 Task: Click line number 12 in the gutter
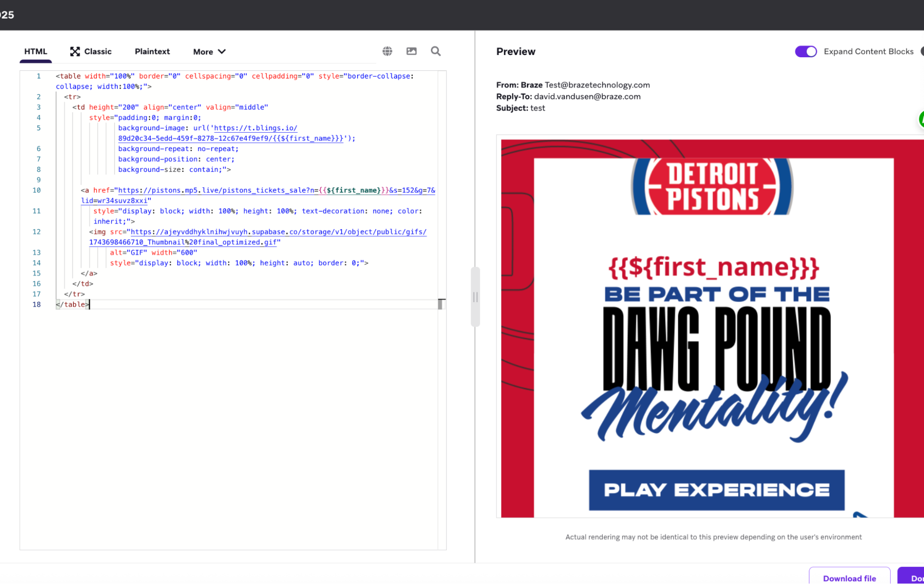[x=37, y=232]
